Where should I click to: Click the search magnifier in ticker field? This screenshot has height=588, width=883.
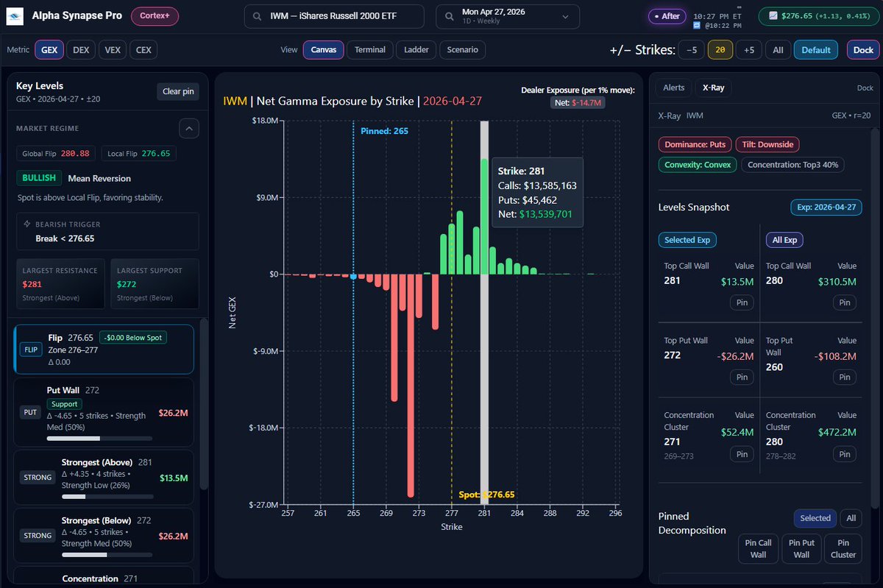pos(257,16)
